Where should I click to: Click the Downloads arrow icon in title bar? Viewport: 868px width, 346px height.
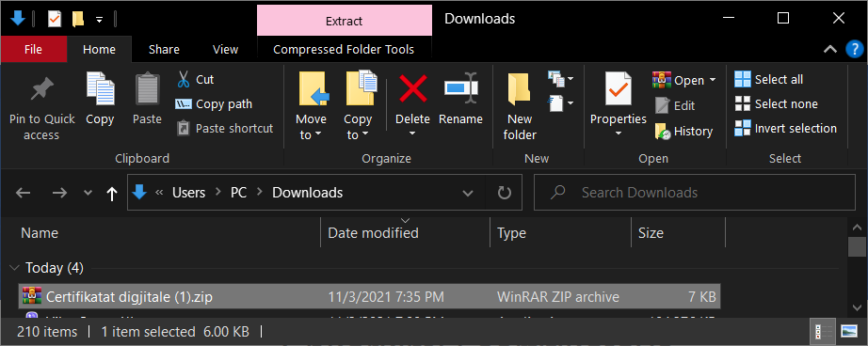(x=18, y=19)
